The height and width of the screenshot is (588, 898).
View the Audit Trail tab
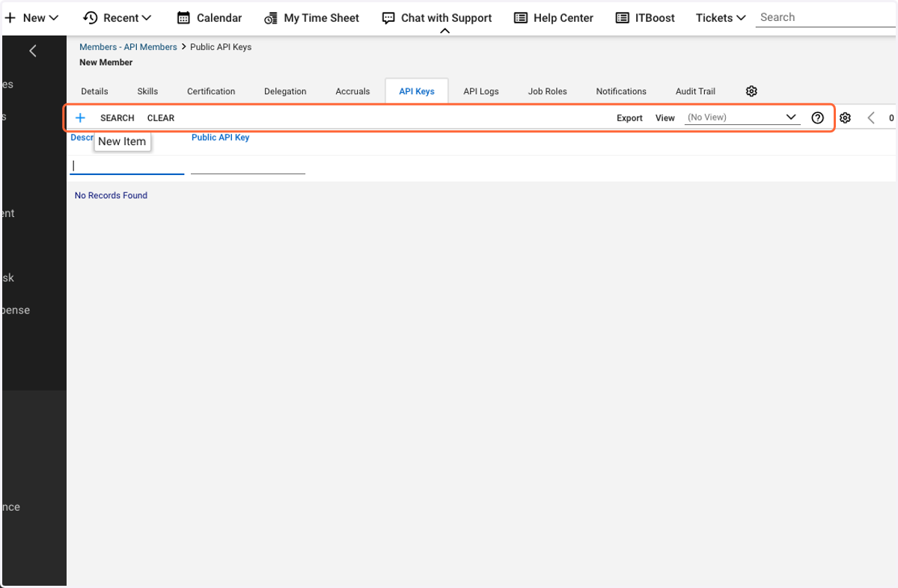(696, 91)
